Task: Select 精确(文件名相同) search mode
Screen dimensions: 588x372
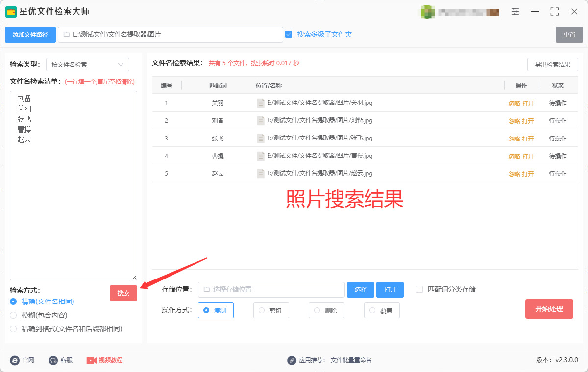Action: coord(13,302)
